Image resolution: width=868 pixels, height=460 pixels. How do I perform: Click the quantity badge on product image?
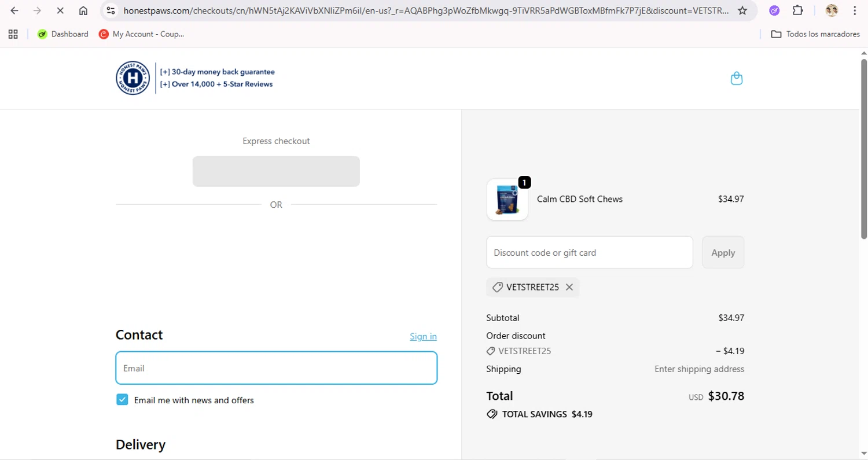click(x=524, y=183)
